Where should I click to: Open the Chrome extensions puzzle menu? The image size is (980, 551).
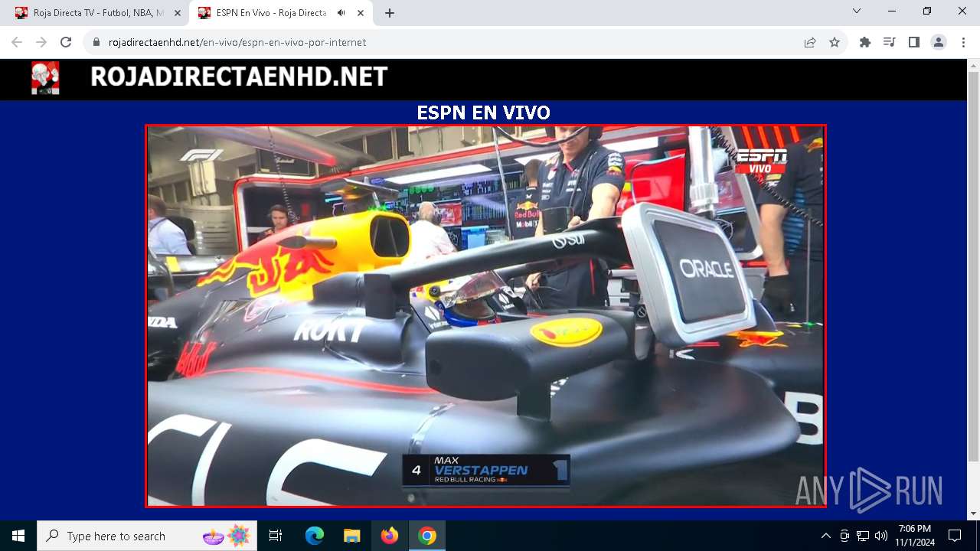click(x=865, y=42)
